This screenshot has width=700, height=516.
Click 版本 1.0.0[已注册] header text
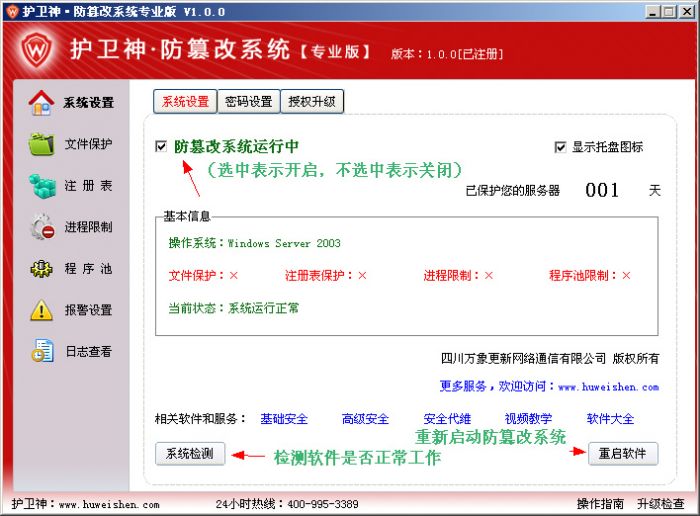point(447,54)
